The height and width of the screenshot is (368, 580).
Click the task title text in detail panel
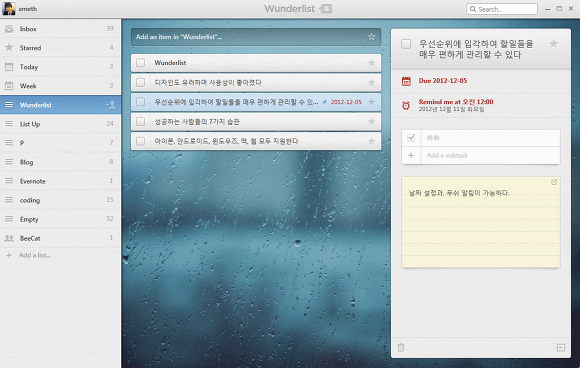coord(476,49)
